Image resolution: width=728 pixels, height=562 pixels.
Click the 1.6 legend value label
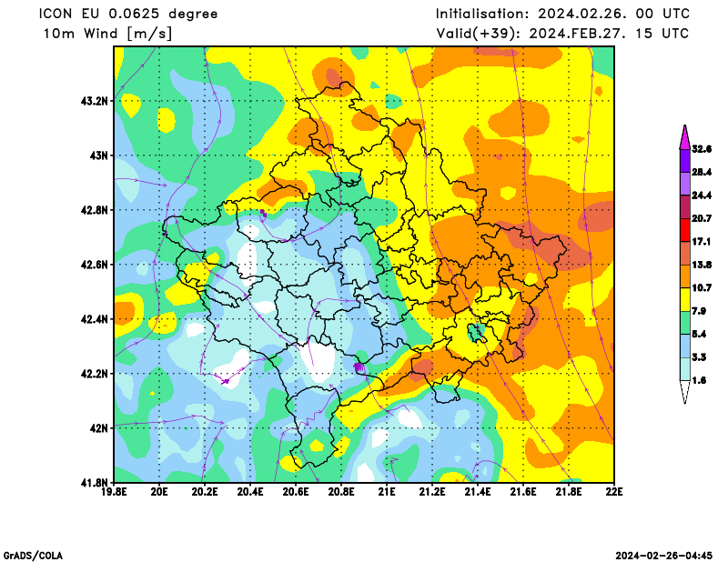click(x=699, y=380)
